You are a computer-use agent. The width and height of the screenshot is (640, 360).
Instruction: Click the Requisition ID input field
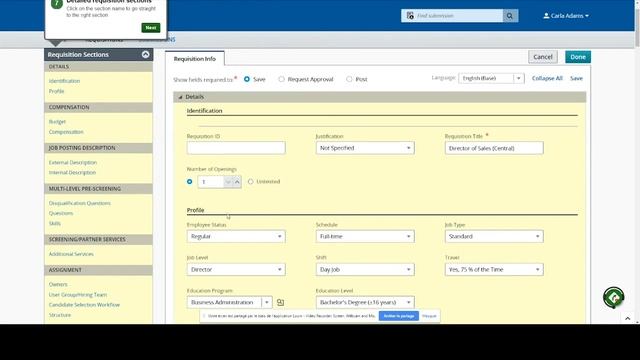point(236,148)
